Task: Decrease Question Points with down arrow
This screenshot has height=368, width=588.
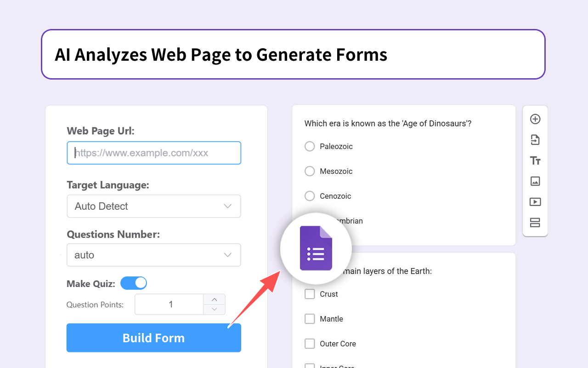Action: tap(214, 309)
